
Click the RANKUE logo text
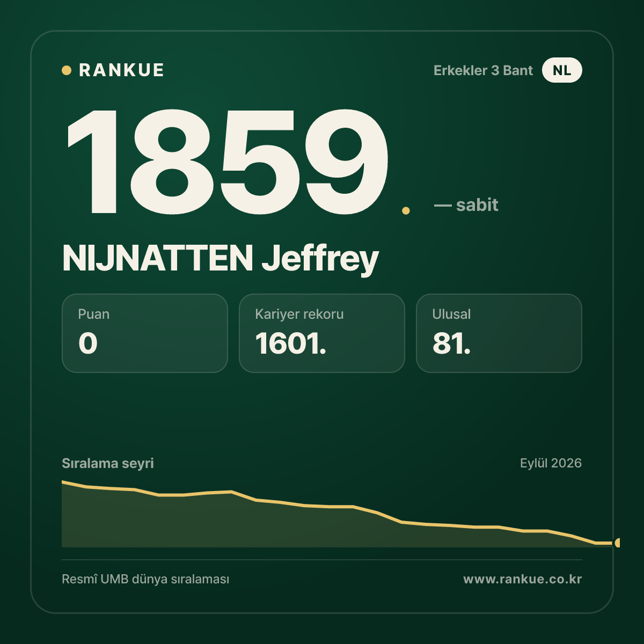click(x=121, y=70)
